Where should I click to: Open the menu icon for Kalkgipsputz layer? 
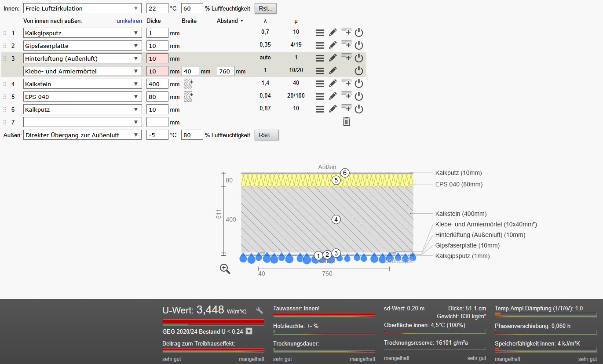pos(320,33)
